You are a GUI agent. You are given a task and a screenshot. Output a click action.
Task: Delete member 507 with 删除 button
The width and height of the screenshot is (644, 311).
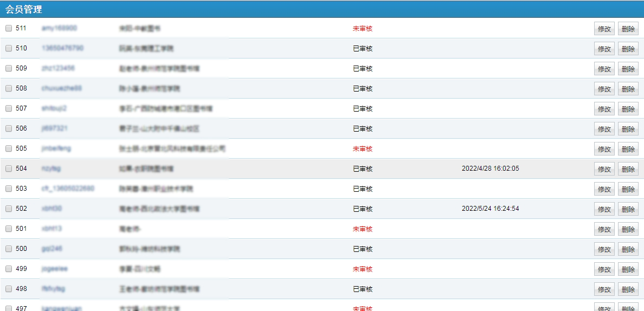(628, 109)
